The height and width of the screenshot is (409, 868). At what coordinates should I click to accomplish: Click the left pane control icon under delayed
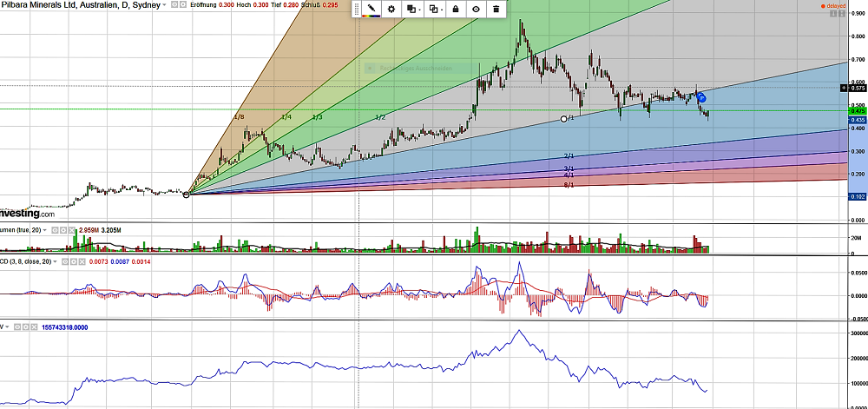tap(832, 15)
